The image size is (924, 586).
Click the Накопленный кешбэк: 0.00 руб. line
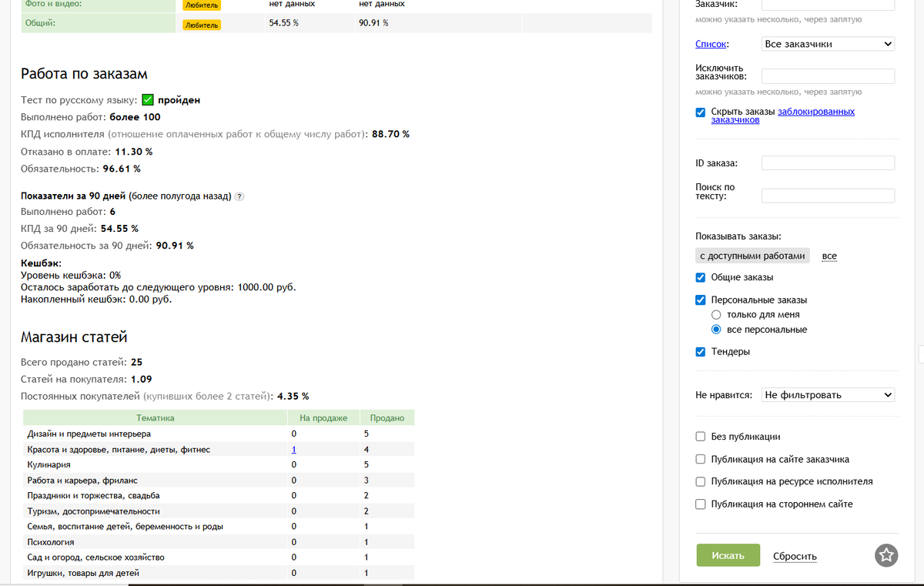point(96,299)
